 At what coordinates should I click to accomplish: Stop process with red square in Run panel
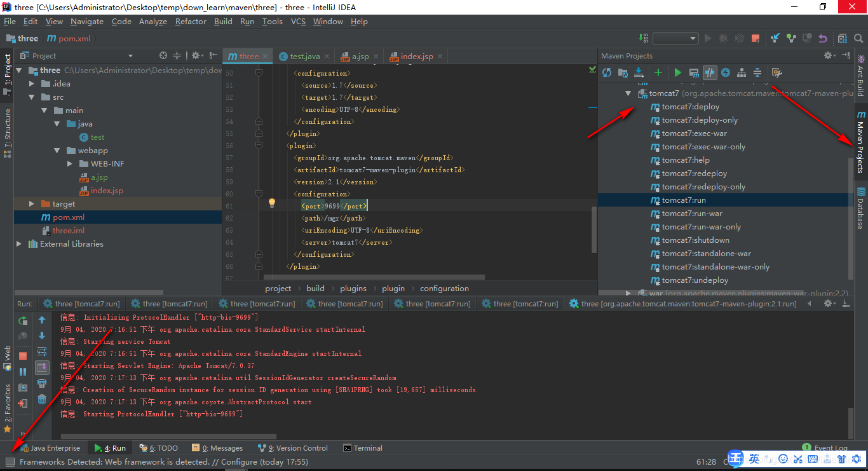tap(23, 356)
